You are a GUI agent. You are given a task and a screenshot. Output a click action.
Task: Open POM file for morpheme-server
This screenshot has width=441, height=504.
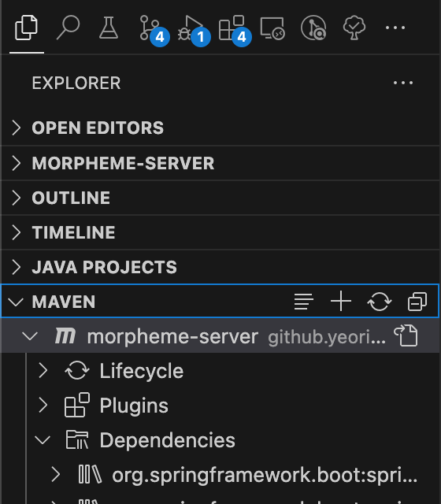pyautogui.click(x=406, y=335)
